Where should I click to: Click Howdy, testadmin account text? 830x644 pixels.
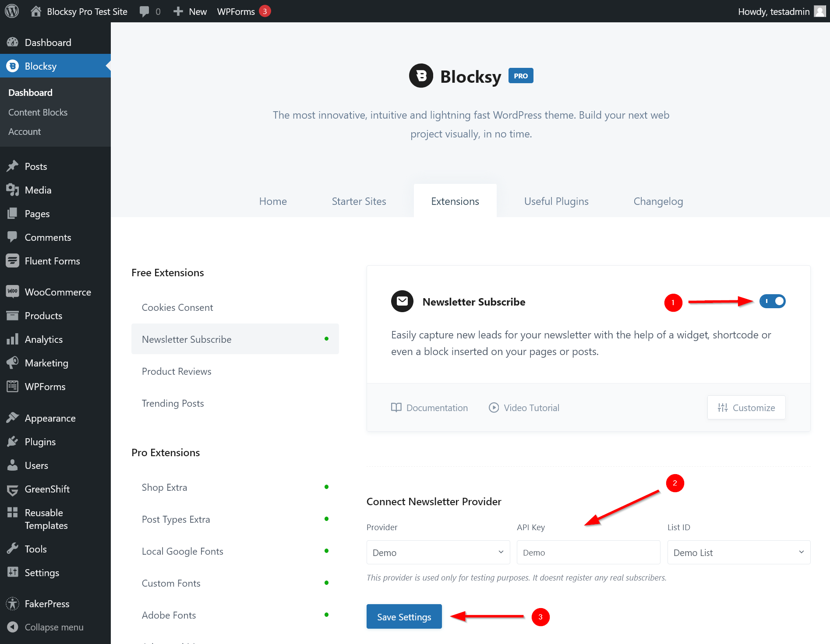[x=773, y=11]
